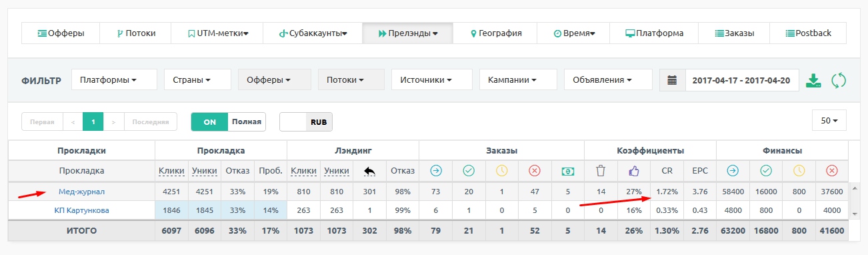Open the Страны filter dropdown
The image size is (868, 255).
click(197, 80)
